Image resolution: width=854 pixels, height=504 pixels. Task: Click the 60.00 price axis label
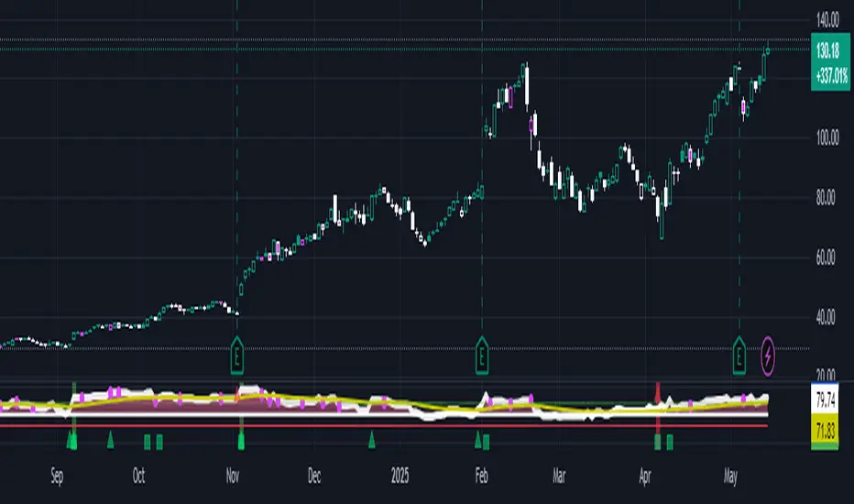coord(827,257)
